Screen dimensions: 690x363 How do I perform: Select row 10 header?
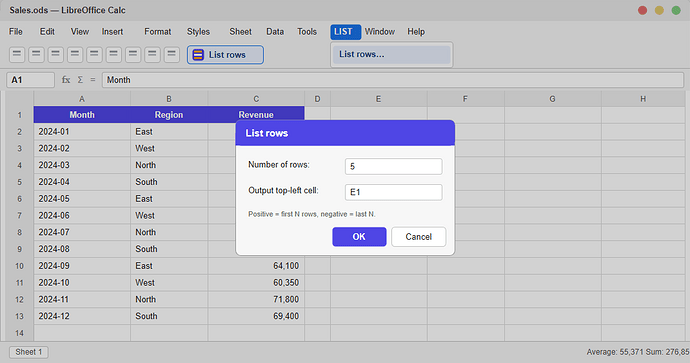tap(19, 266)
